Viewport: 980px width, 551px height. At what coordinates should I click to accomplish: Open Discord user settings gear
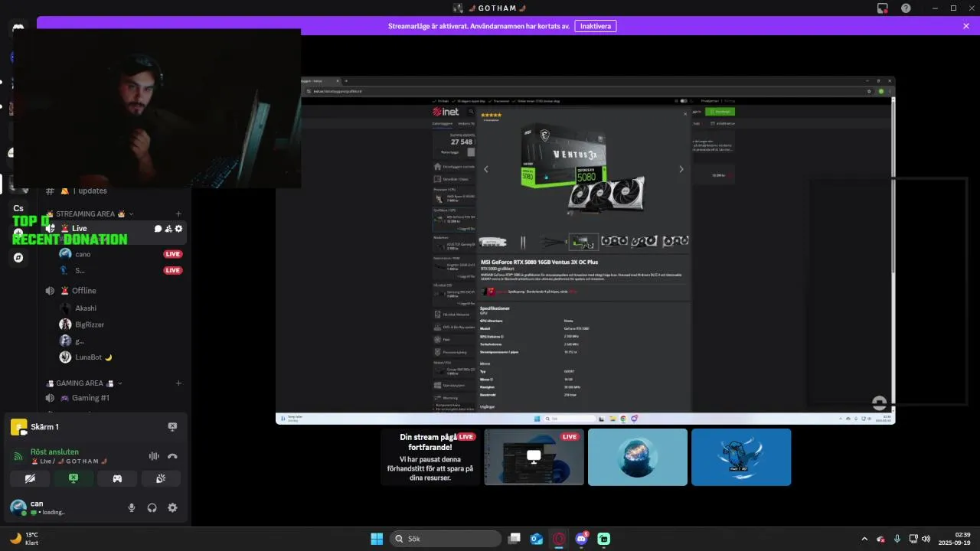[x=172, y=507]
